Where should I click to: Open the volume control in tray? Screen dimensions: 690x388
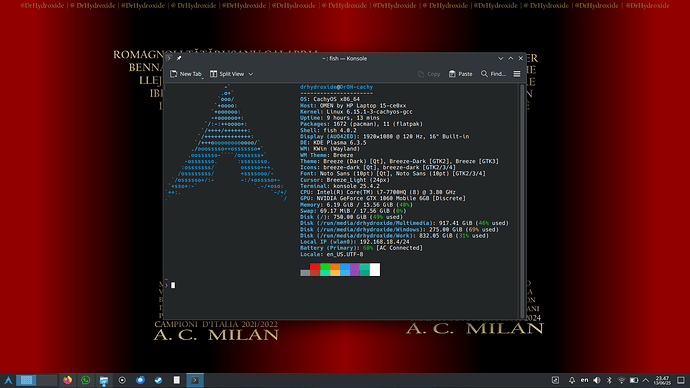pyautogui.click(x=597, y=380)
